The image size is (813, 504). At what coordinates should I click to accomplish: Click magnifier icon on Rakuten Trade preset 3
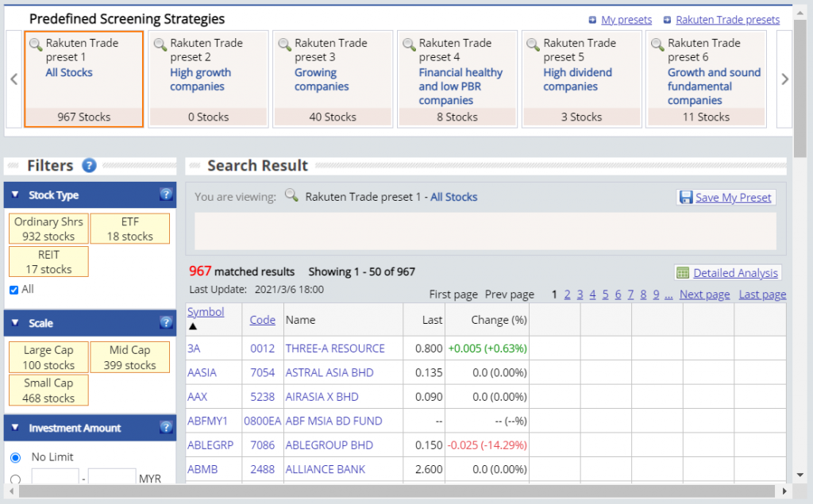285,44
